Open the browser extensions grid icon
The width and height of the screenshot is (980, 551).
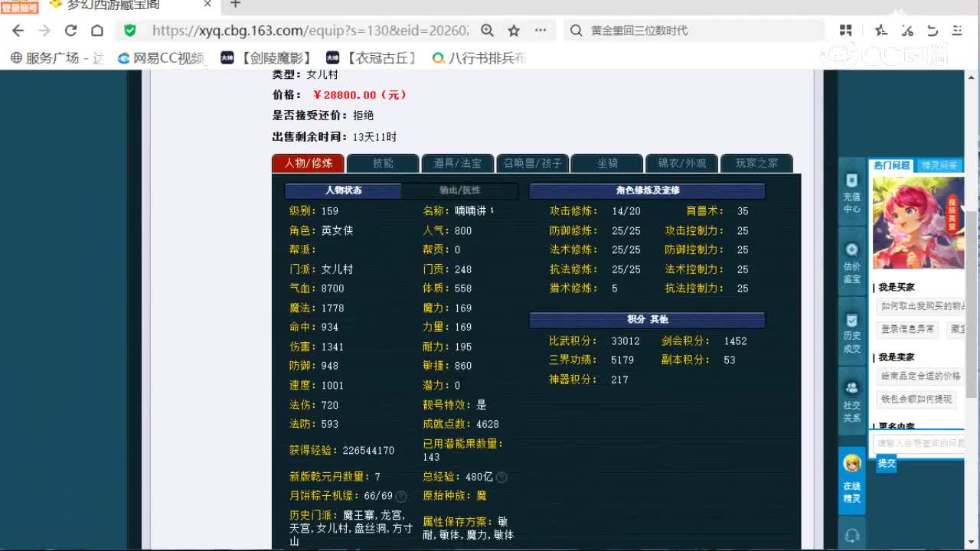tap(845, 31)
